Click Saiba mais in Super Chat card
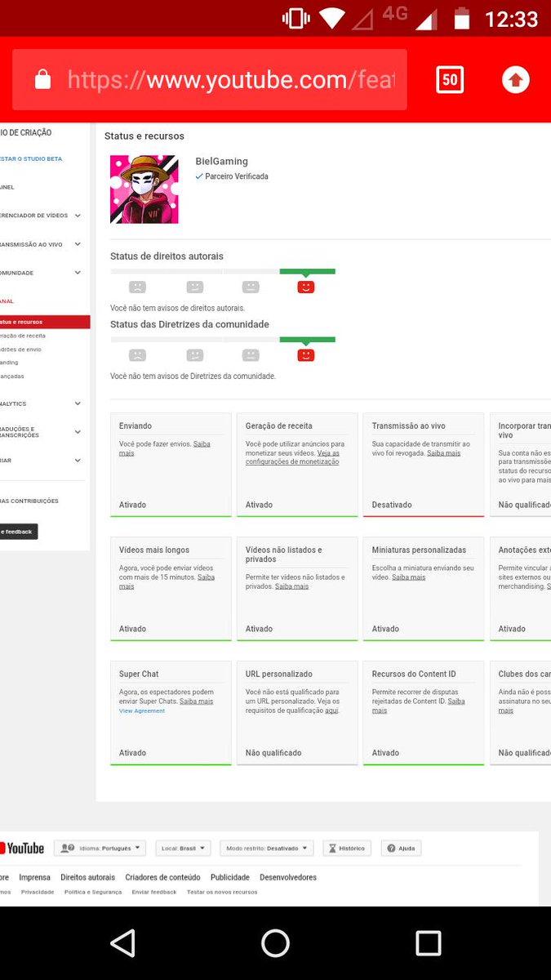This screenshot has width=551, height=980. point(196,701)
